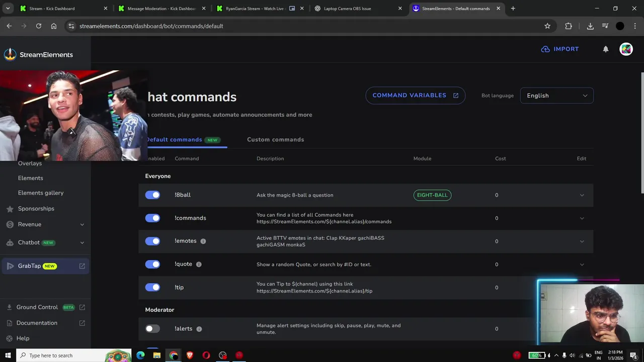644x362 pixels.
Task: Expand the Chatbot sidebar section
Action: coord(82,242)
